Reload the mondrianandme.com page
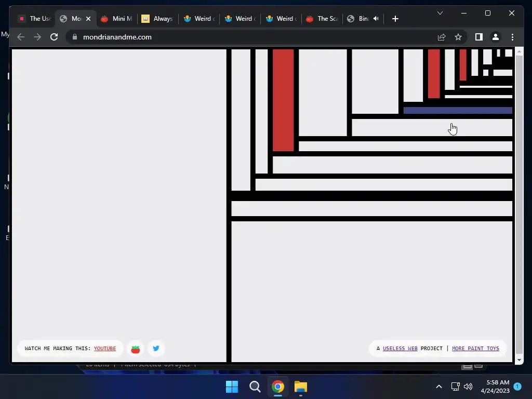Image resolution: width=532 pixels, height=399 pixels. [54, 37]
